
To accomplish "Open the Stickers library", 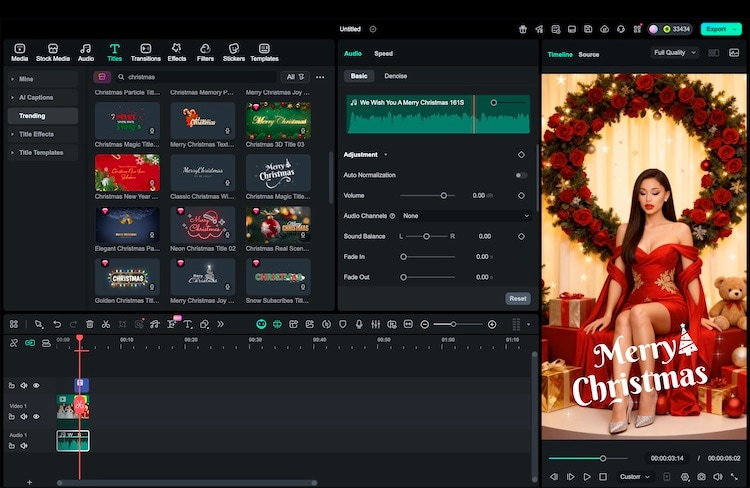I will tap(233, 53).
